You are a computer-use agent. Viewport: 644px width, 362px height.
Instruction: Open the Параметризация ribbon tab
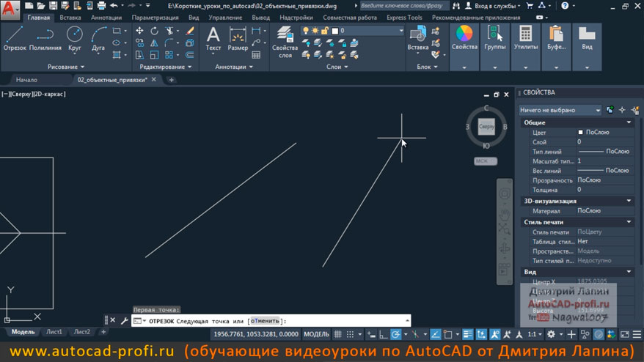coord(155,18)
